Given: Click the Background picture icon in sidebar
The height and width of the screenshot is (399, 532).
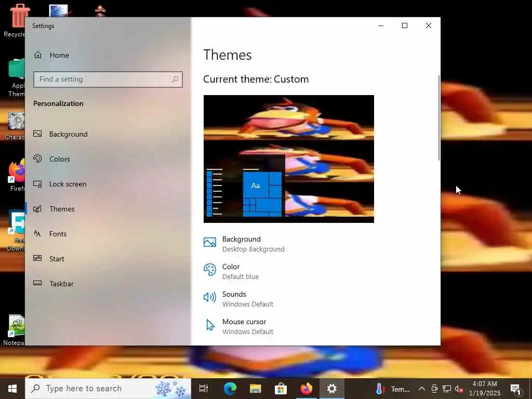Looking at the screenshot, I should point(37,134).
